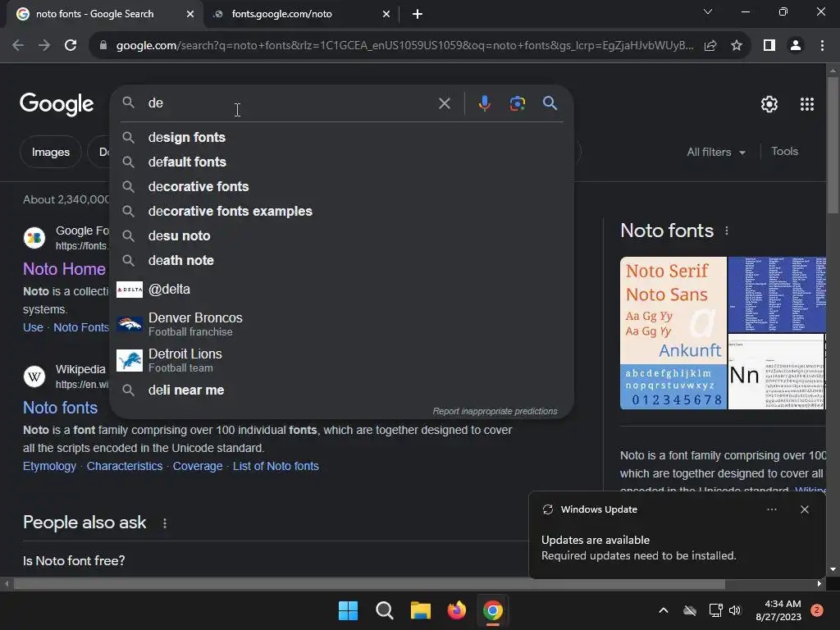Click the address bar URL
This screenshot has width=840, height=630.
[404, 46]
